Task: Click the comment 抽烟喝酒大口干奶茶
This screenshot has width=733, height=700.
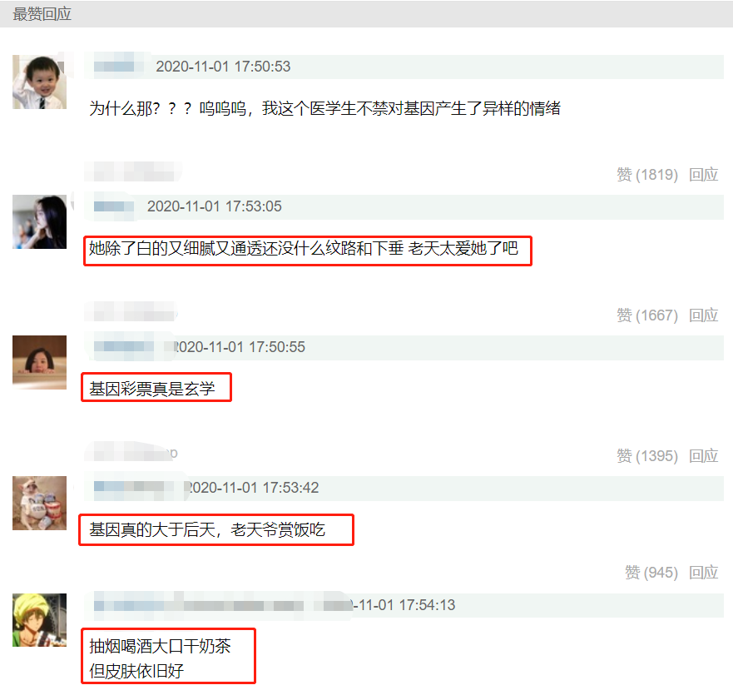Action: (160, 646)
